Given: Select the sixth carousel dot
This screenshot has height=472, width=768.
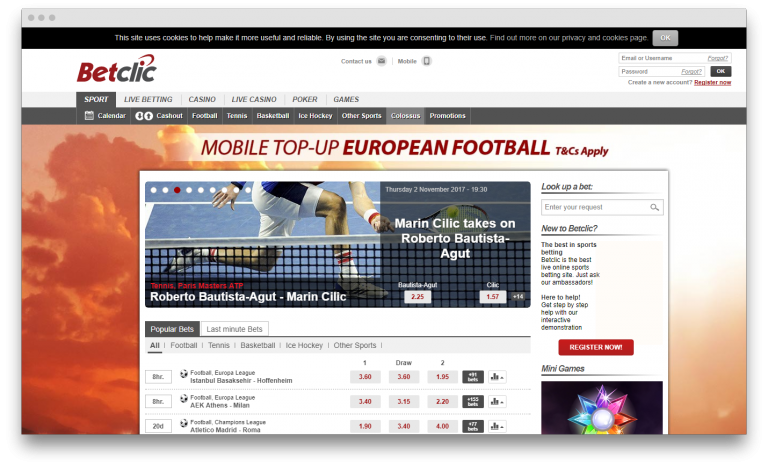Looking at the screenshot, I should click(x=213, y=190).
